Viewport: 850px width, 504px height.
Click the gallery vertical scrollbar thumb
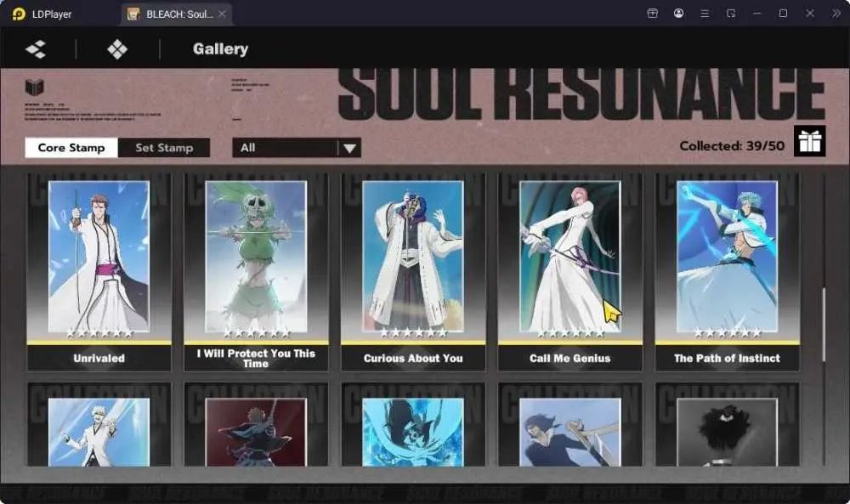824,324
